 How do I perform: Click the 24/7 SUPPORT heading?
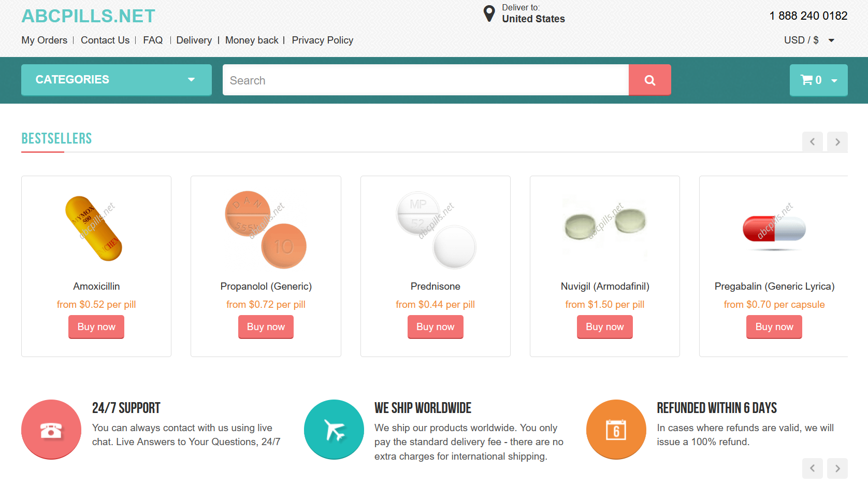(x=126, y=408)
